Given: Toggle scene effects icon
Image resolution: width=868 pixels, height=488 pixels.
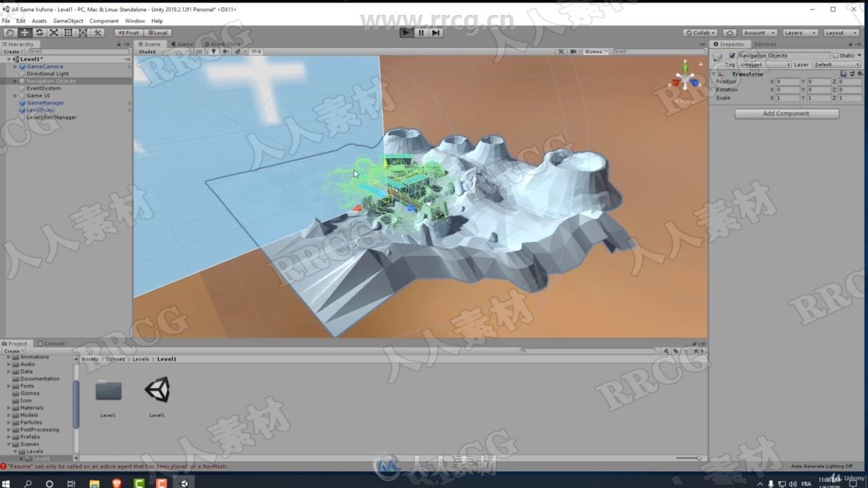Looking at the screenshot, I should [x=237, y=52].
